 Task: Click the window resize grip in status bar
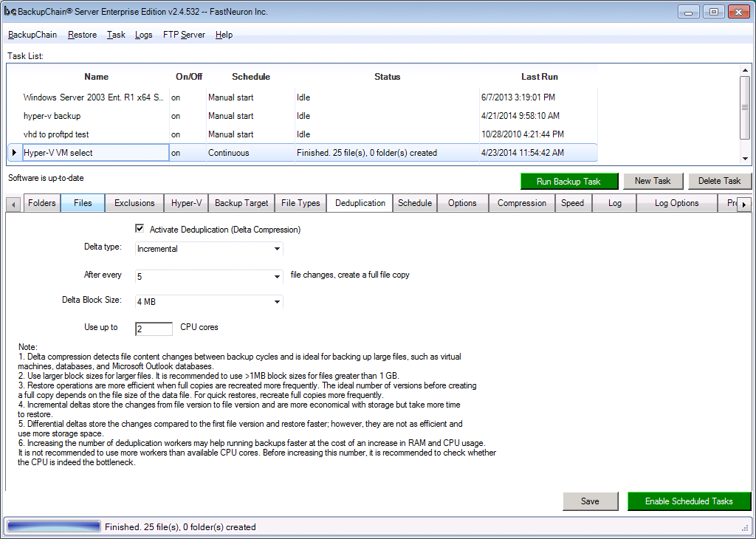tap(745, 528)
